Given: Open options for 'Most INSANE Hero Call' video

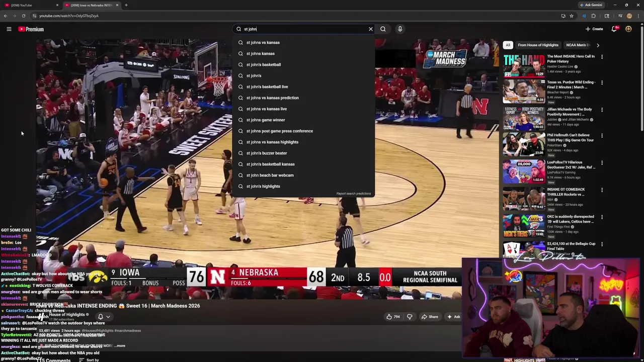Looking at the screenshot, I should (602, 57).
